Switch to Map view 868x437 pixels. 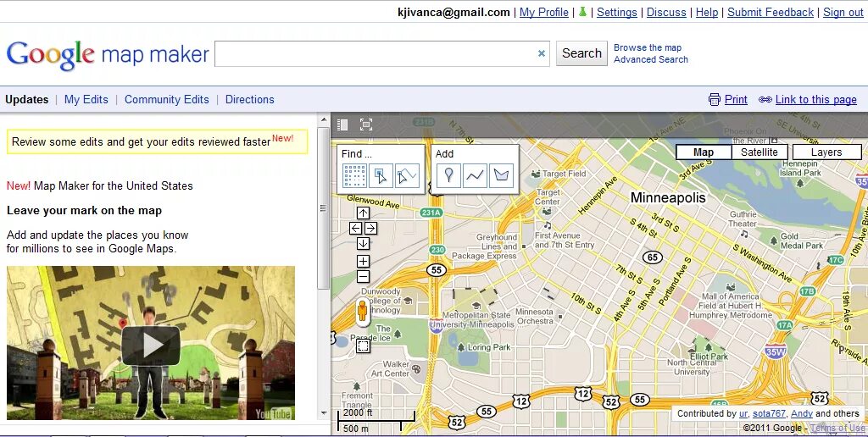click(x=704, y=152)
